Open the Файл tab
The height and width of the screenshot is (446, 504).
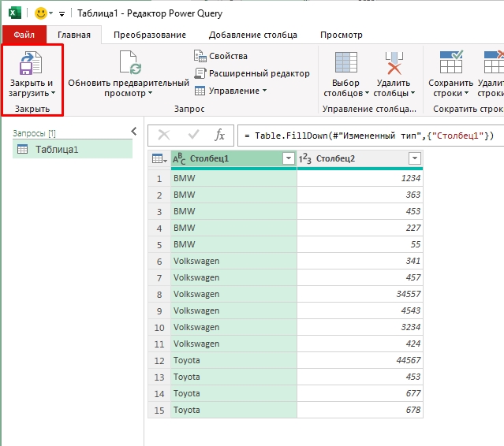(x=24, y=35)
